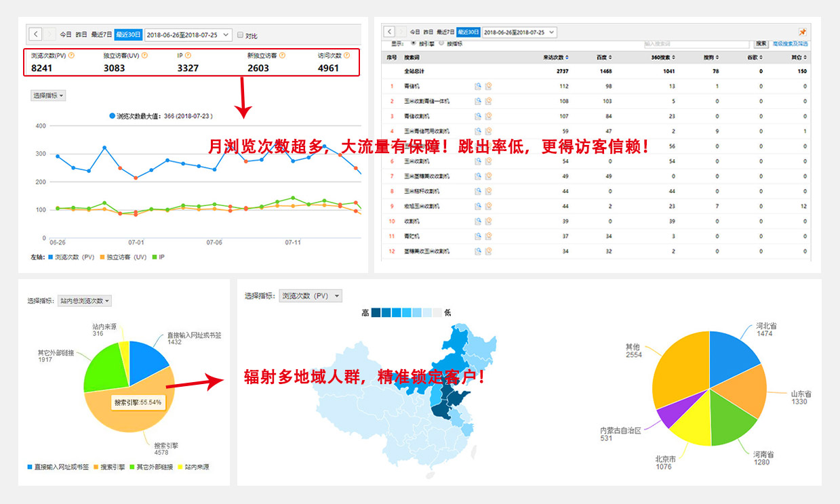
Task: Click help icon next to 浏览次数(PV)
Action: (71, 56)
